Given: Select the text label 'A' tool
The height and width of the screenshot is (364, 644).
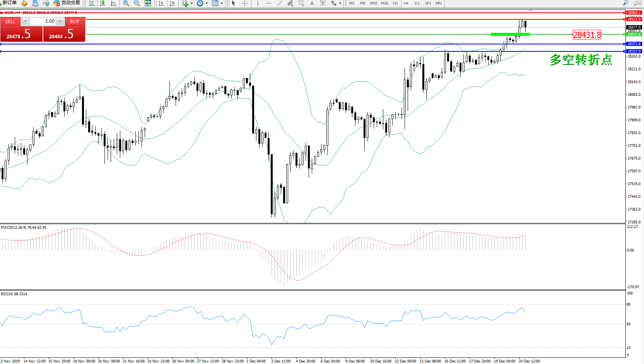Looking at the screenshot, I should (312, 3).
